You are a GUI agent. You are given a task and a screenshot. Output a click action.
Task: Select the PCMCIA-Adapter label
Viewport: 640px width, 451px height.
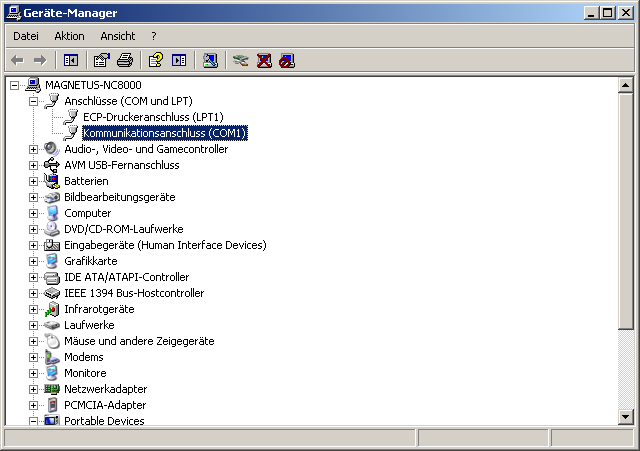point(105,405)
